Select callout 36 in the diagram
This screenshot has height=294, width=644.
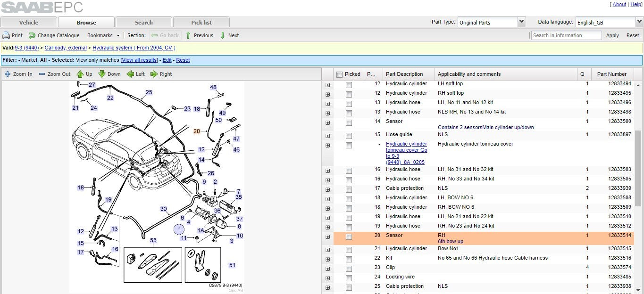(x=217, y=211)
